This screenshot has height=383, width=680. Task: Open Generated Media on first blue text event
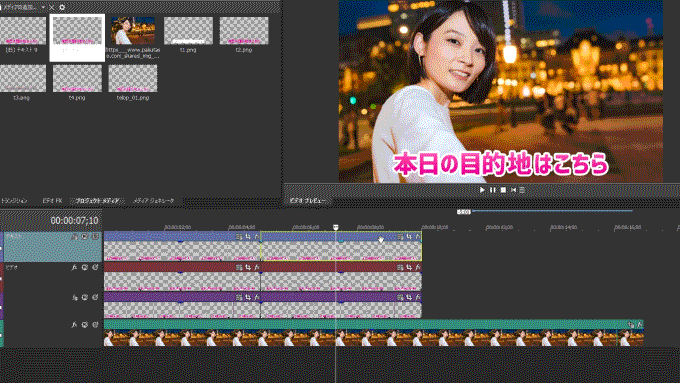pos(239,236)
